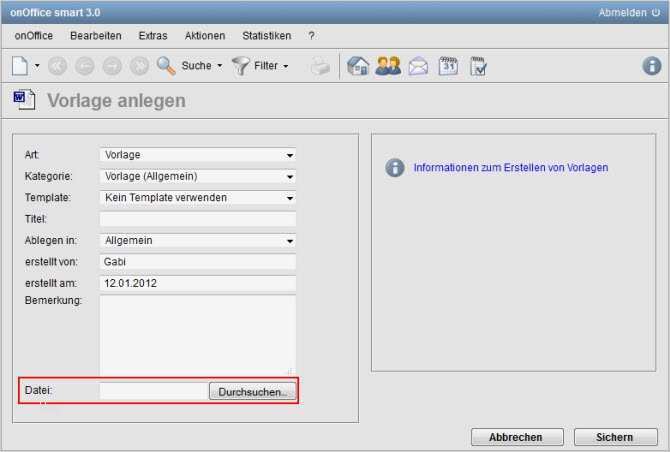Click the Abmelden power icon

[x=656, y=12]
